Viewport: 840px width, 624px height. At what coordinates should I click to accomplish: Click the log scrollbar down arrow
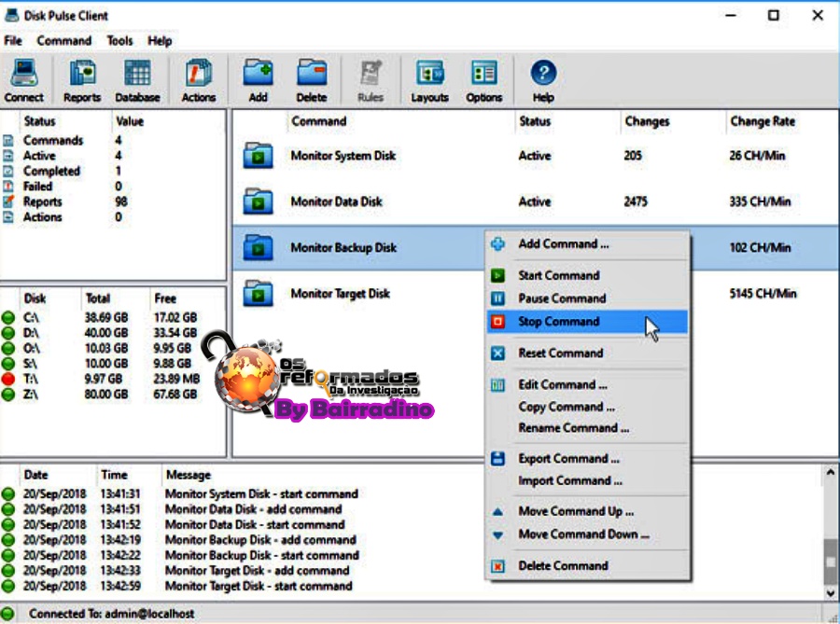coord(830,593)
